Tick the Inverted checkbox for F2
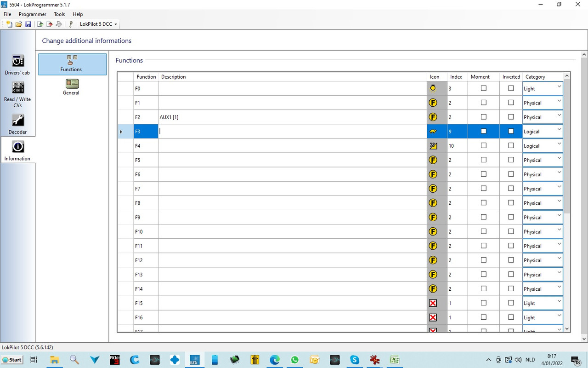 click(511, 117)
